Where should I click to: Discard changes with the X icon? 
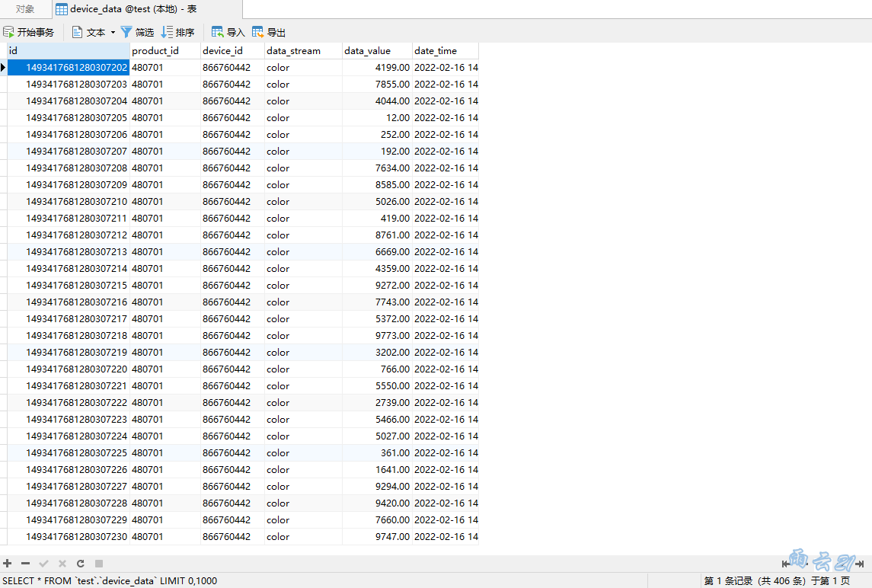click(62, 564)
